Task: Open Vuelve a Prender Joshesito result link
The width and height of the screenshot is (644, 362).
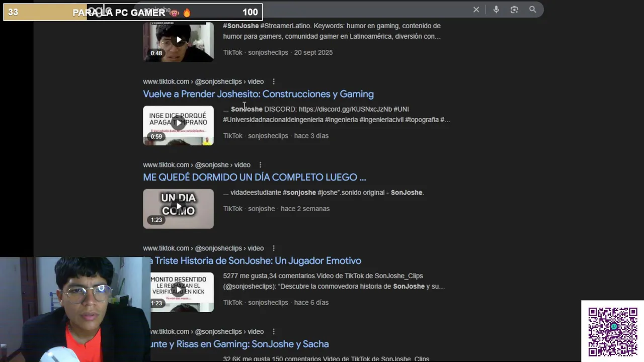Action: click(258, 94)
